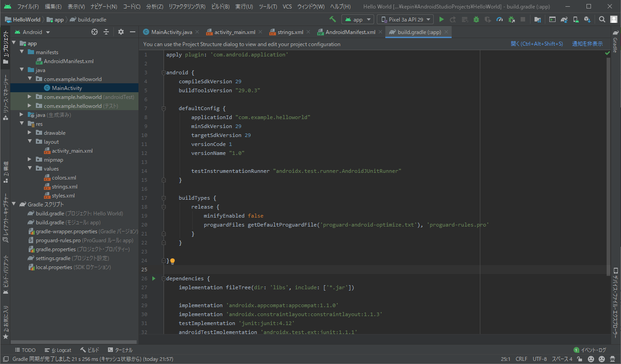Sync Project with Gradle Files icon

pos(564,19)
